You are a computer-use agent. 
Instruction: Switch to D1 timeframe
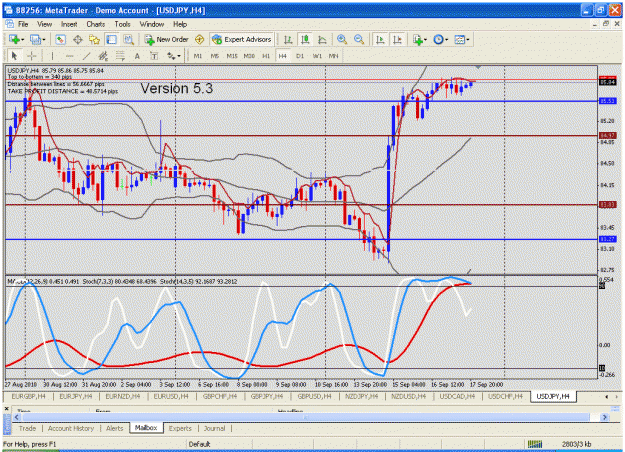[300, 56]
